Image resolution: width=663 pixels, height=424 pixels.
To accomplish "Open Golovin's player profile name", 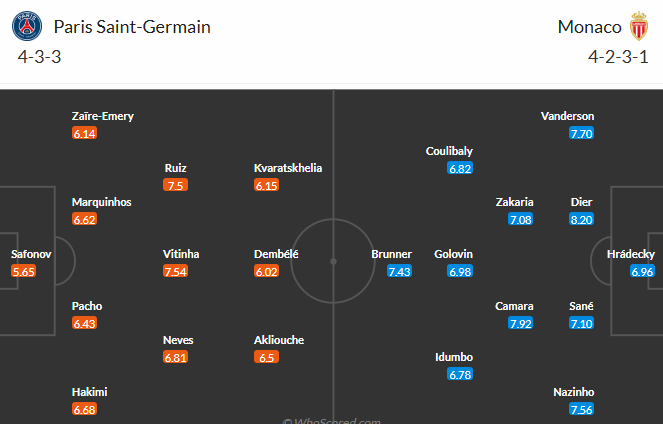I will pos(453,254).
